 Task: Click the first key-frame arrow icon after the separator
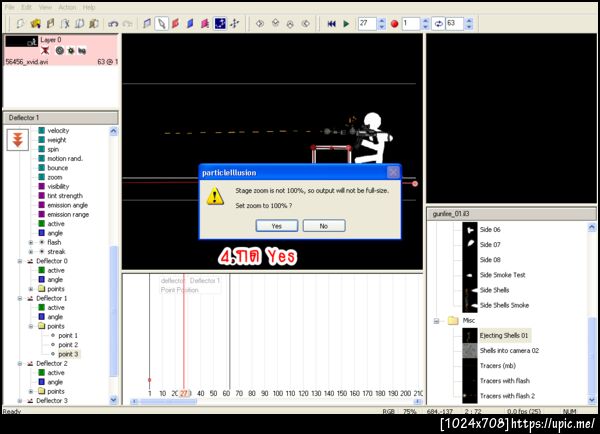tap(260, 24)
